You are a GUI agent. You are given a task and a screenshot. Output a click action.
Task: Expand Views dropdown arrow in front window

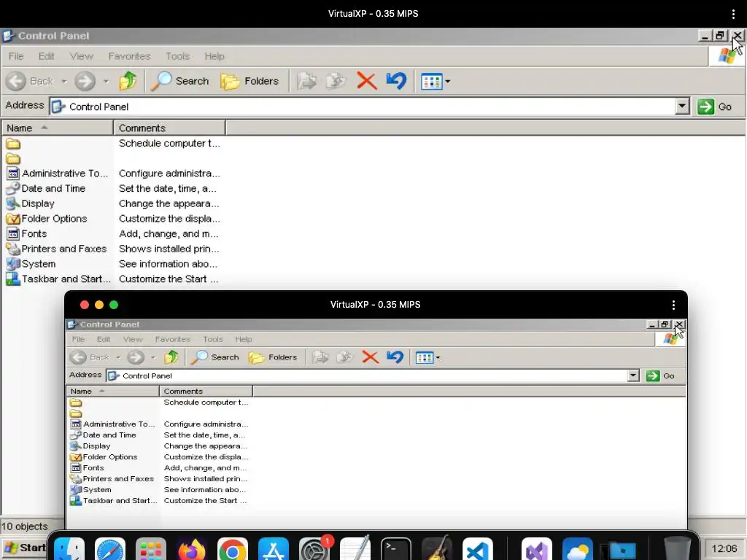438,357
